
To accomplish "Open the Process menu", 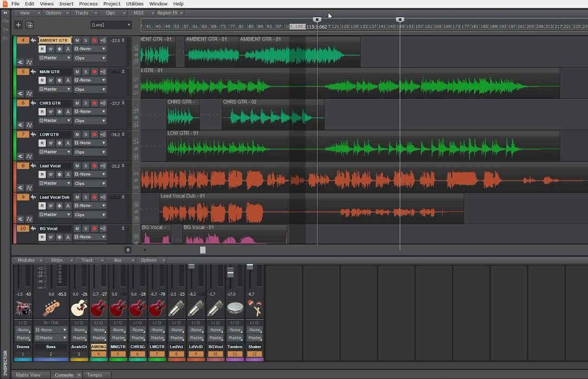I will click(88, 4).
